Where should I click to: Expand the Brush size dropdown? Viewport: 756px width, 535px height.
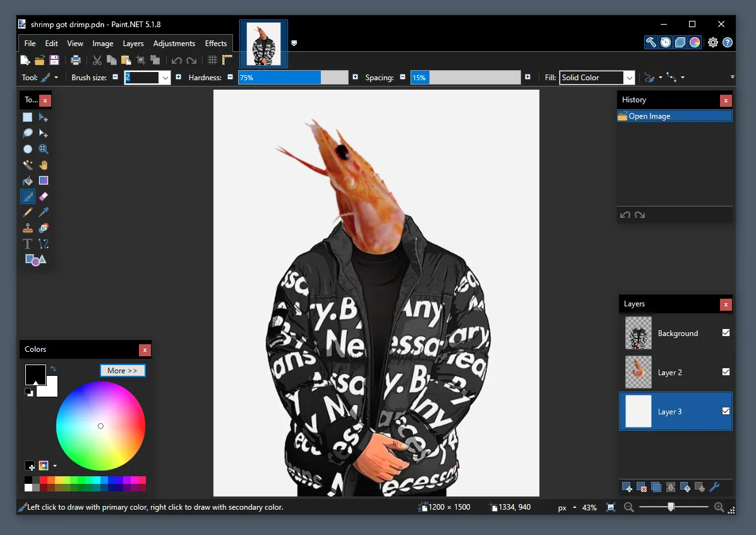click(165, 77)
